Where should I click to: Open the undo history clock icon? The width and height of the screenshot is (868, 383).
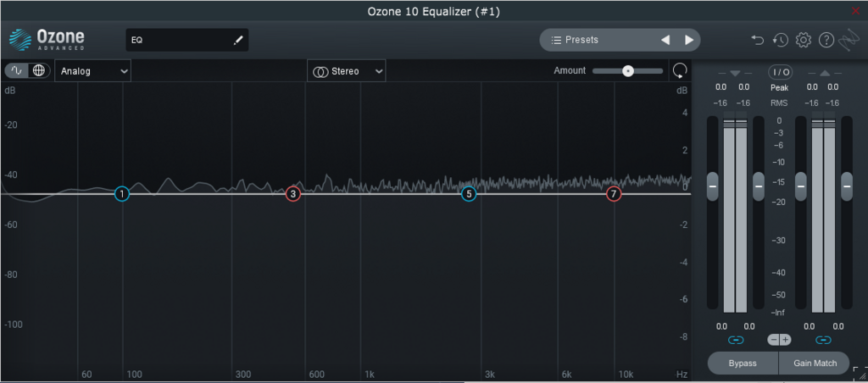click(781, 40)
